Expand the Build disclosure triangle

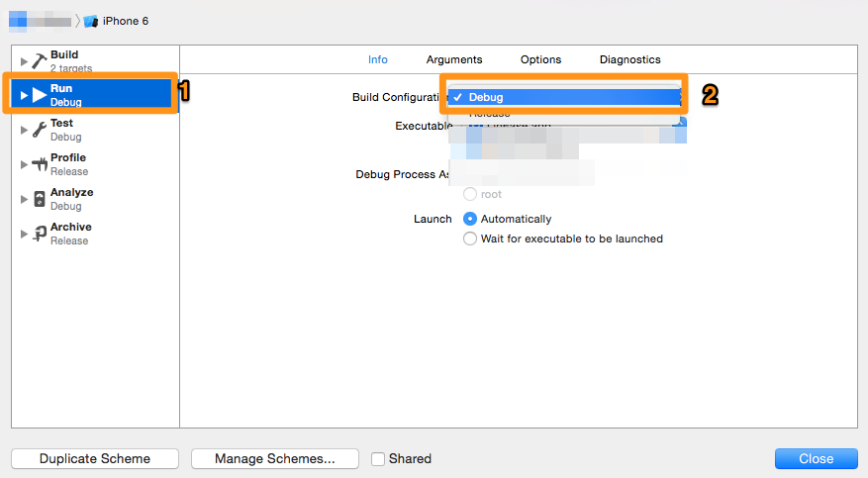point(24,61)
